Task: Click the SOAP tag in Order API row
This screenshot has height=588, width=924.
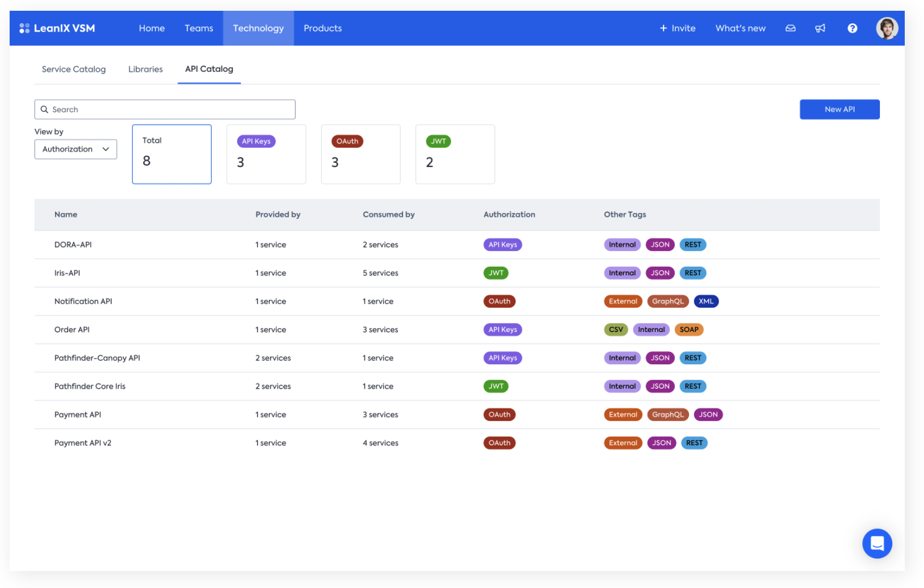Action: click(x=689, y=330)
